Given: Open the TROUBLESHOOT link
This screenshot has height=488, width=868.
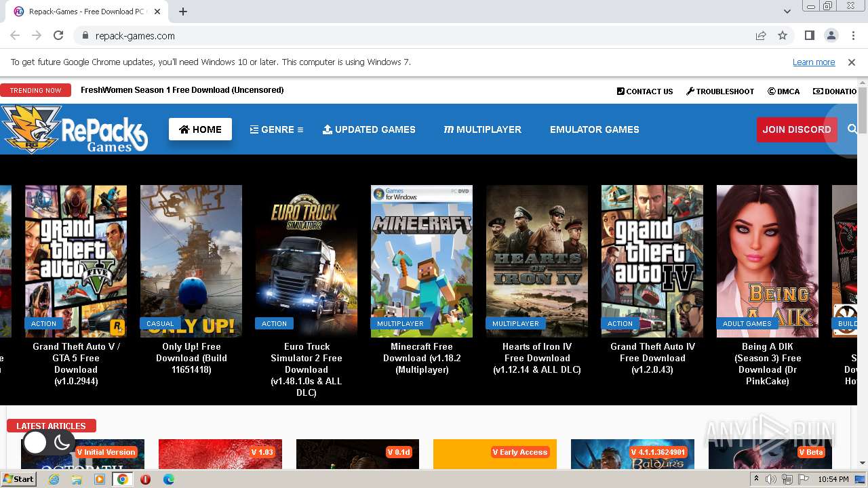Looking at the screenshot, I should click(x=720, y=91).
